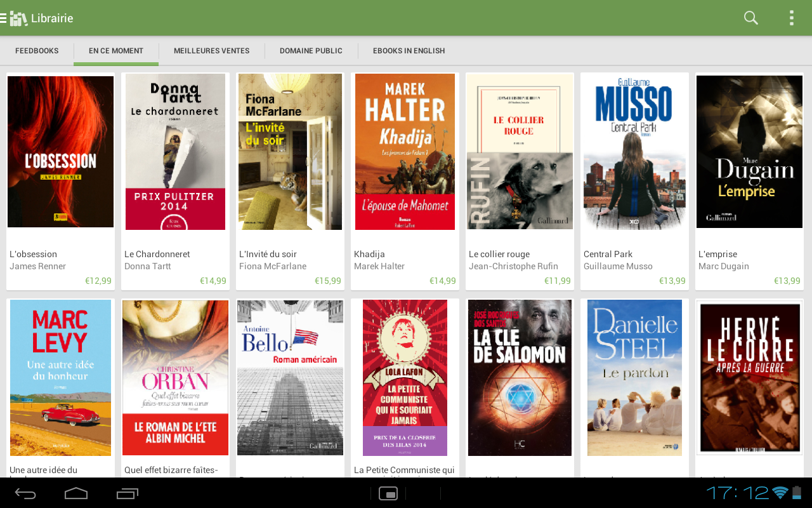Tap the battery indicator
This screenshot has width=812, height=508.
click(796, 493)
